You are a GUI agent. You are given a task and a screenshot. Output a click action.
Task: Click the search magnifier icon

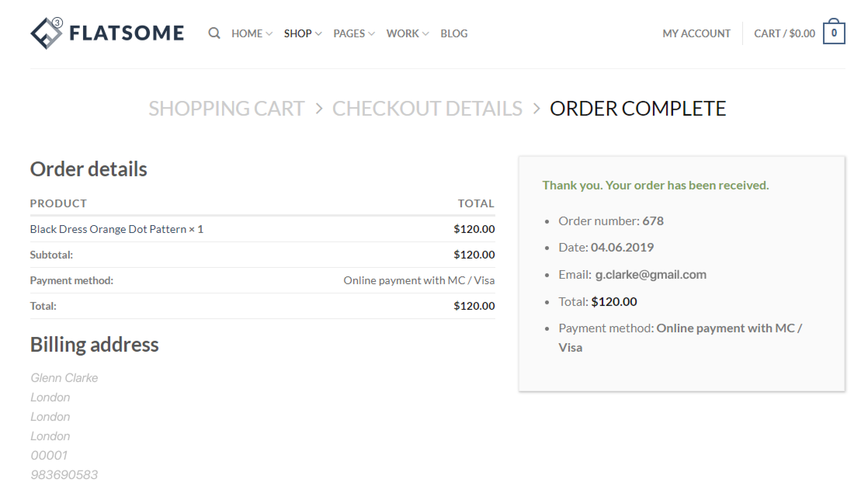[x=214, y=33]
